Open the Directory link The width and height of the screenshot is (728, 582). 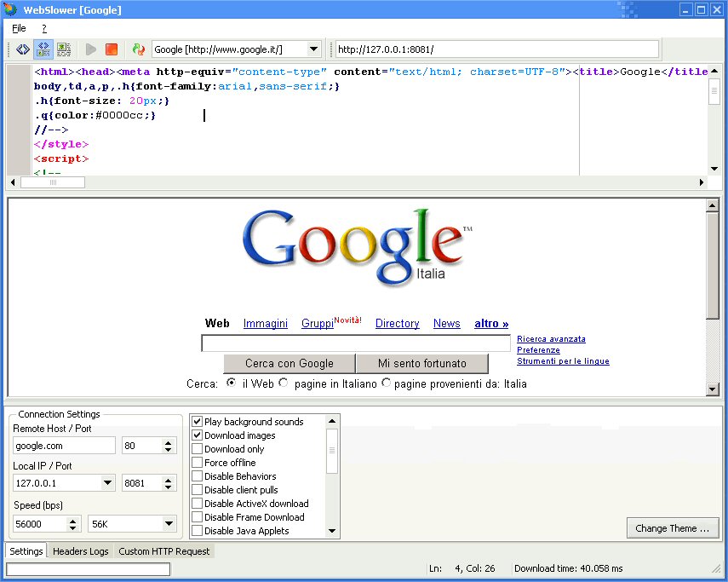pos(397,323)
